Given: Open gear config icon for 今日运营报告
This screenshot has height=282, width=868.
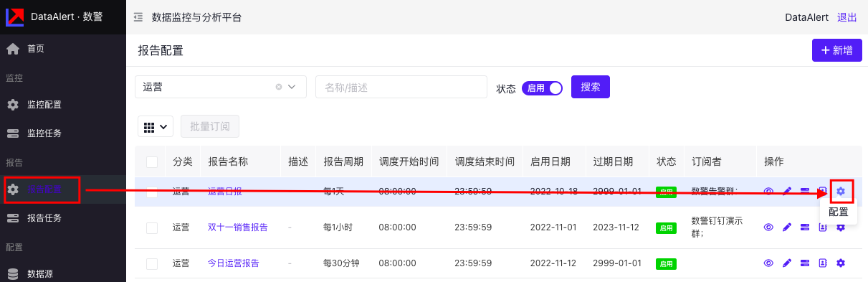Looking at the screenshot, I should pos(841,263).
